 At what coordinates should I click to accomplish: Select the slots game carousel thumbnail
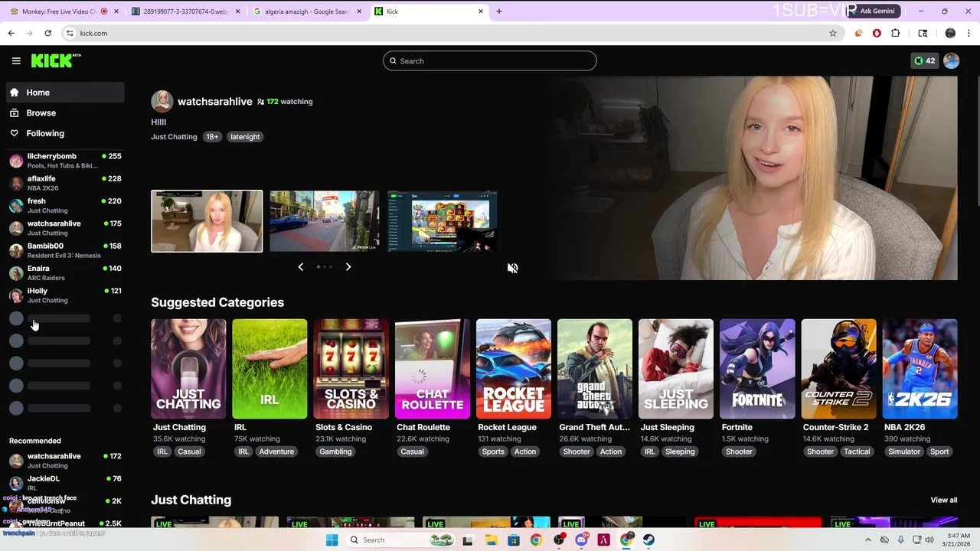pos(443,221)
